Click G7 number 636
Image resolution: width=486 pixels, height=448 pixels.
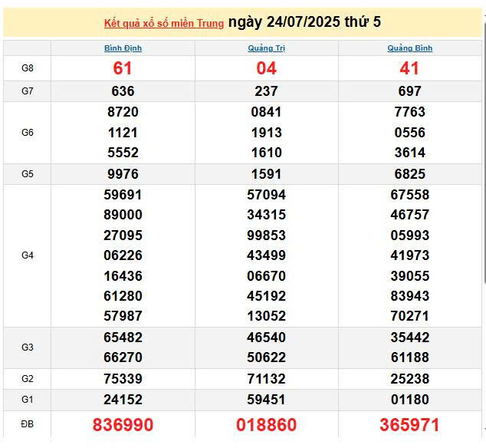[x=123, y=91]
